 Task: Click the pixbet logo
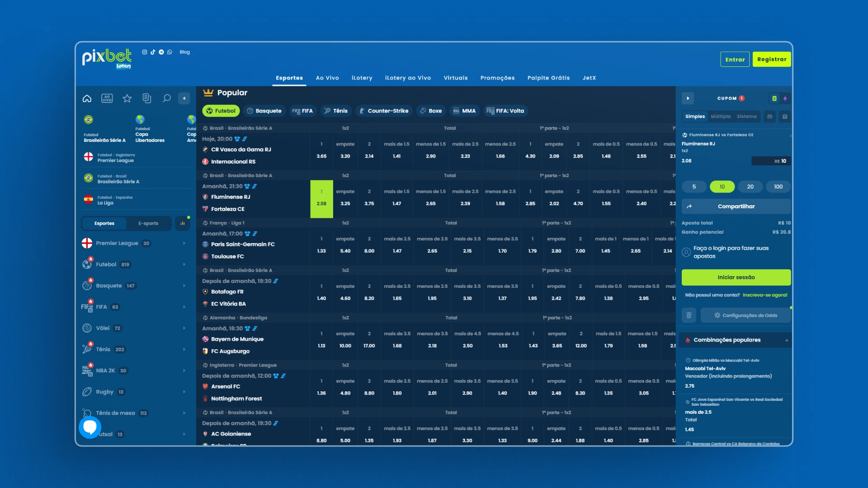[107, 58]
